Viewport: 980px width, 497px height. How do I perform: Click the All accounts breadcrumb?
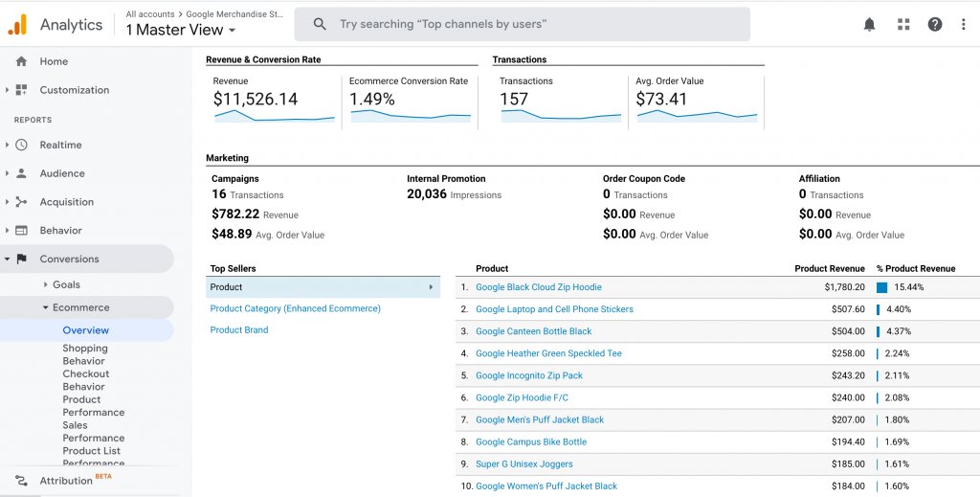tap(150, 13)
